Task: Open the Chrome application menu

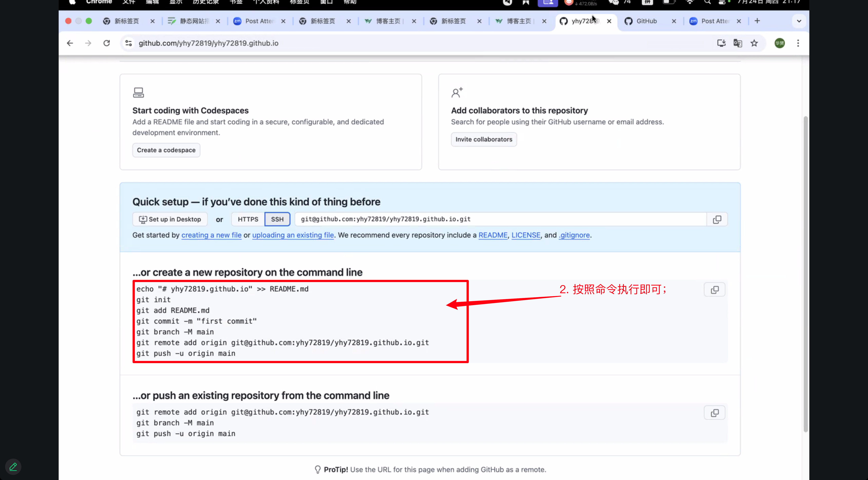Action: [99, 2]
